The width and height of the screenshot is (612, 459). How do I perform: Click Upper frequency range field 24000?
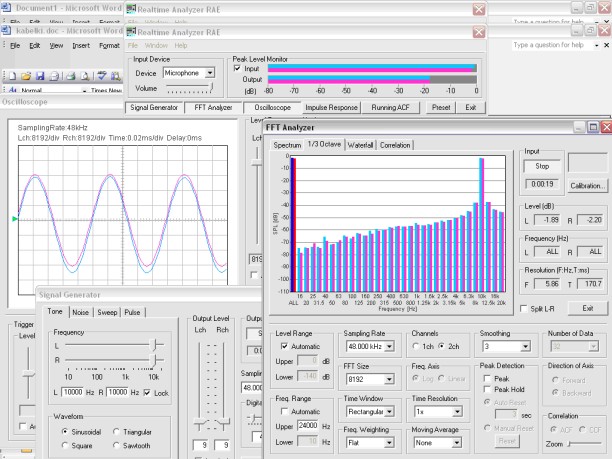(x=308, y=426)
